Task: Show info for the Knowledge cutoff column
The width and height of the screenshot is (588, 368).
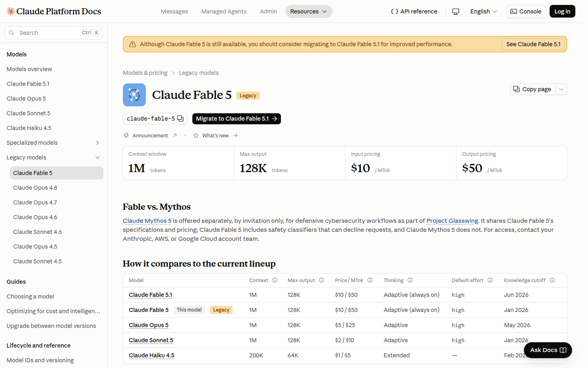Action: tap(552, 280)
